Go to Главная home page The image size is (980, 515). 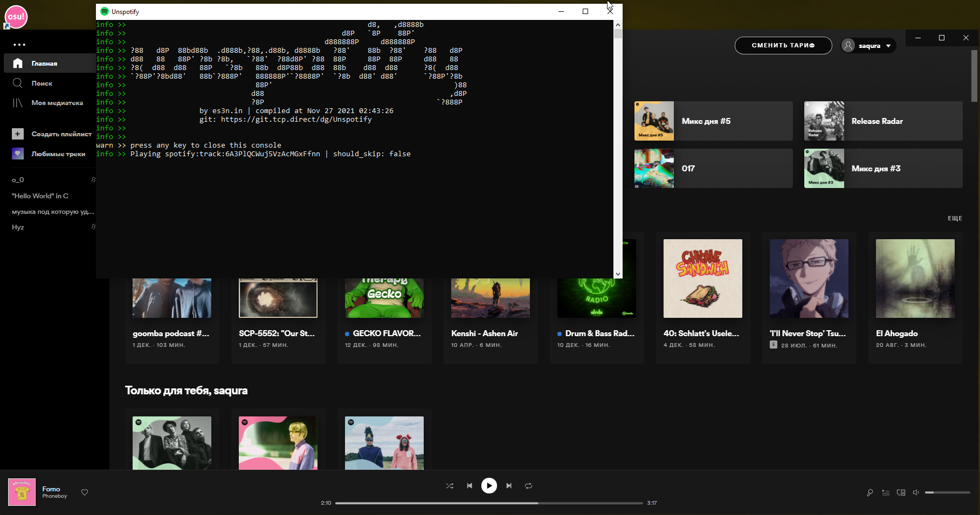50,63
